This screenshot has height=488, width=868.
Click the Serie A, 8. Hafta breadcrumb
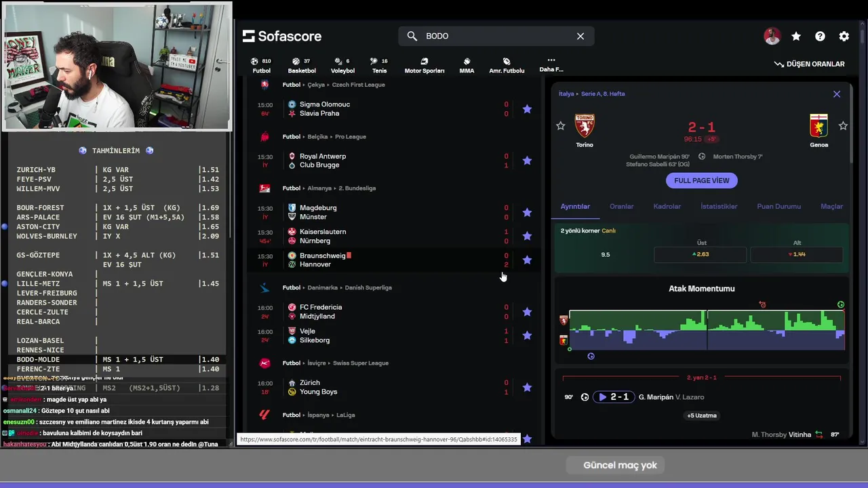pos(603,94)
